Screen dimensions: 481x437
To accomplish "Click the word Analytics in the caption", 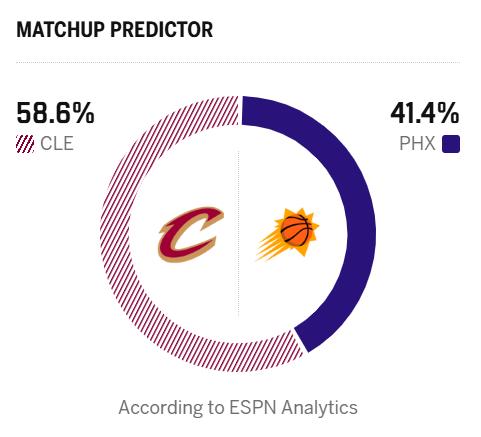I will coord(319,408).
